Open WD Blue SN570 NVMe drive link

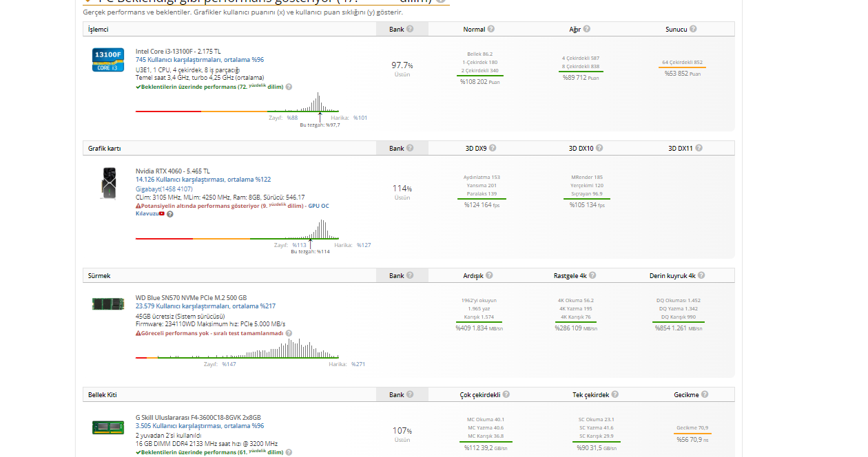(191, 298)
